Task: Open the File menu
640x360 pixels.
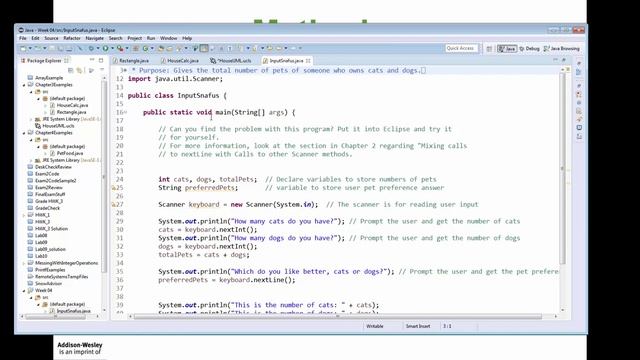Action: click(23, 38)
